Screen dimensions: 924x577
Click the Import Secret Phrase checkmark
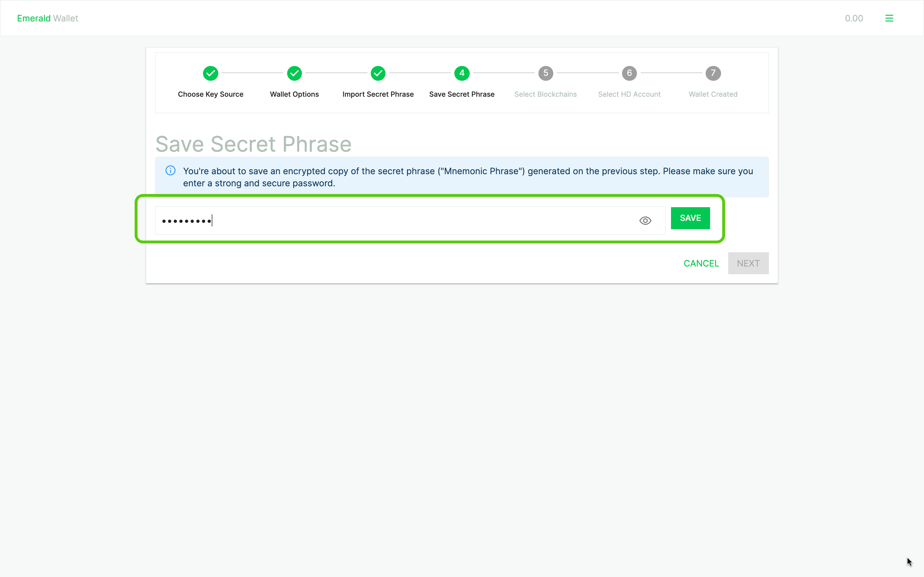378,73
